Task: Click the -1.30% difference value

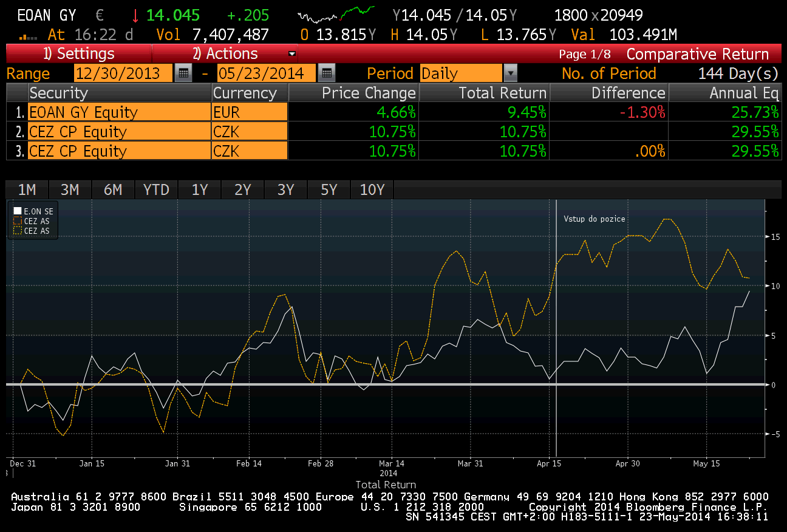Action: pyautogui.click(x=641, y=112)
